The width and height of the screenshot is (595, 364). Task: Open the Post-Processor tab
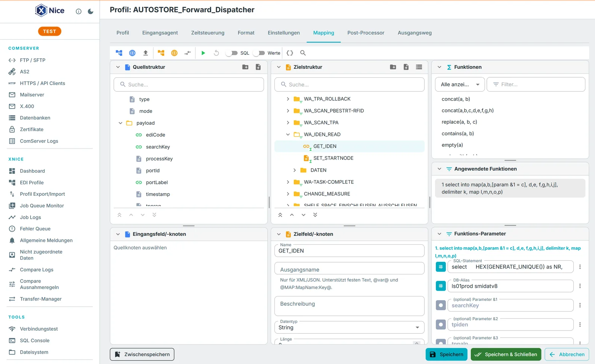(x=366, y=33)
